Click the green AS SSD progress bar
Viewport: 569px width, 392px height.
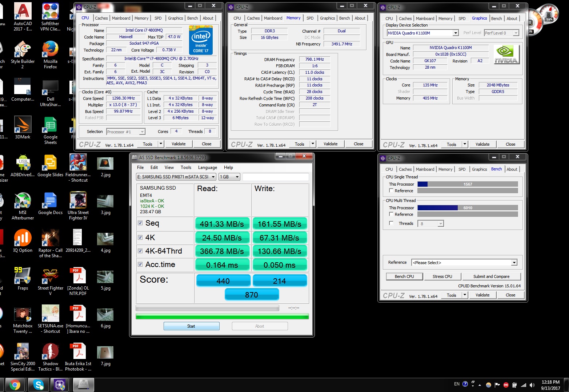pos(222,316)
